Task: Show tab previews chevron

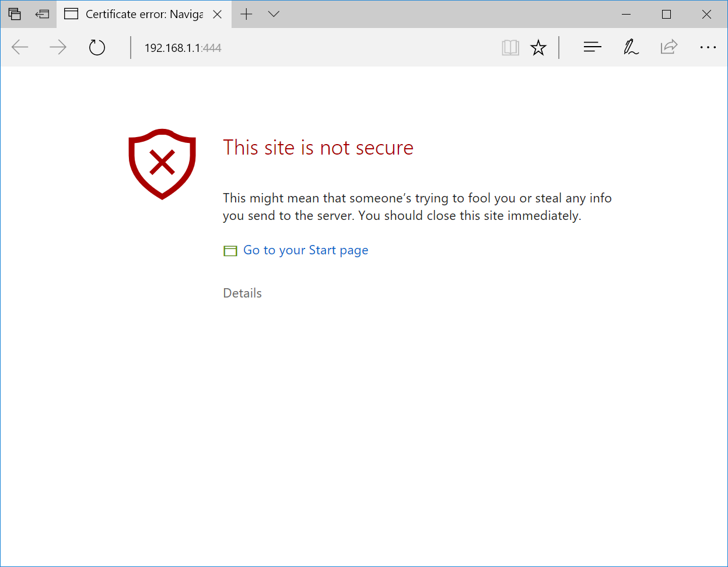Action: (274, 14)
